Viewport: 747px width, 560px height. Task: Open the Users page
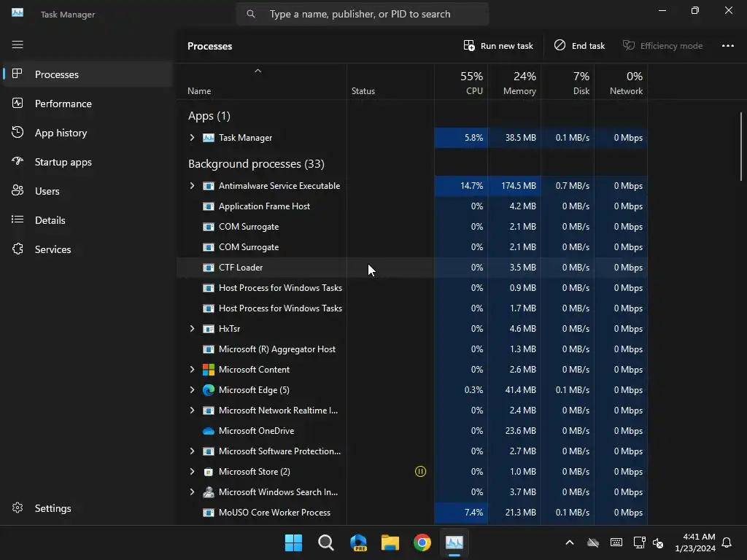tap(88, 191)
